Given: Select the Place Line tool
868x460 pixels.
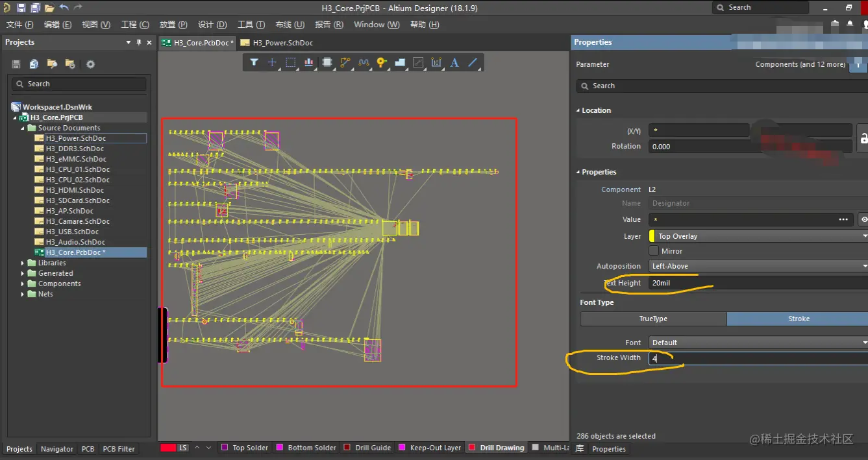Looking at the screenshot, I should point(473,62).
